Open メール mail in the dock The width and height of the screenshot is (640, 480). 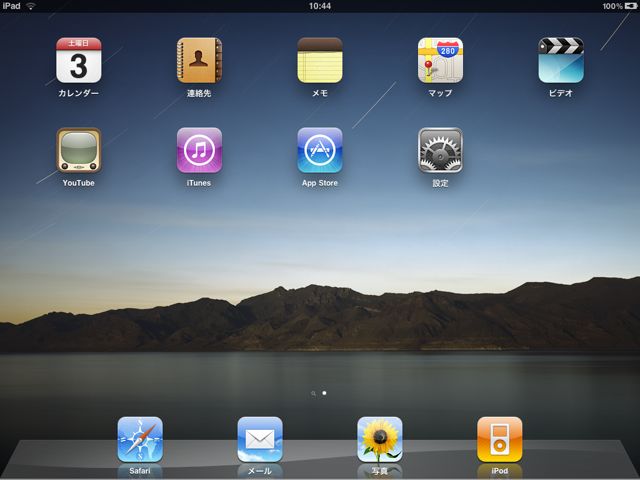click(x=260, y=440)
